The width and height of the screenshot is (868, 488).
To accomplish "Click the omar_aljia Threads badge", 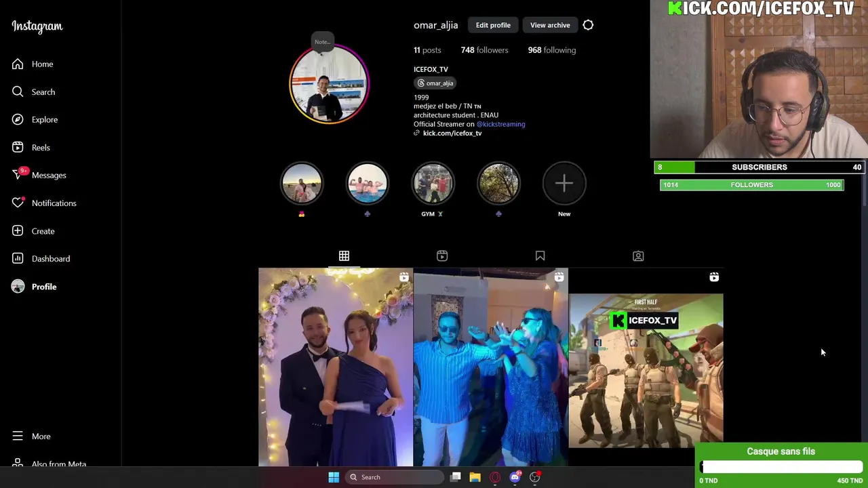I will (x=435, y=83).
